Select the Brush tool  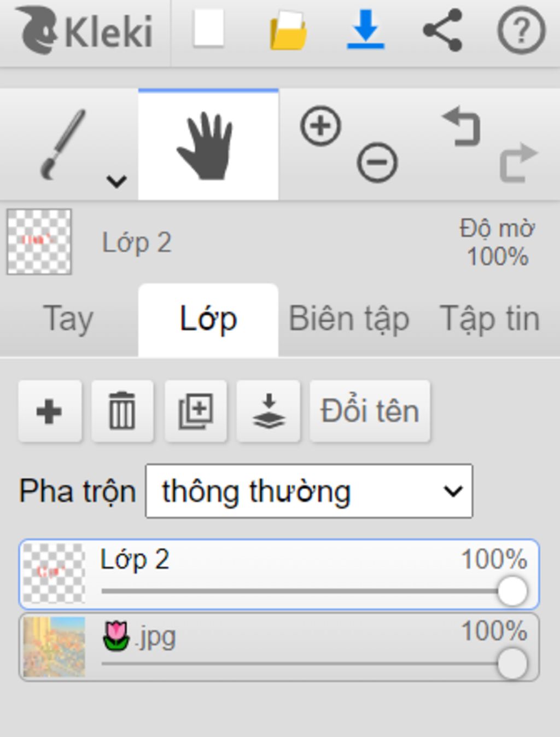coord(63,144)
